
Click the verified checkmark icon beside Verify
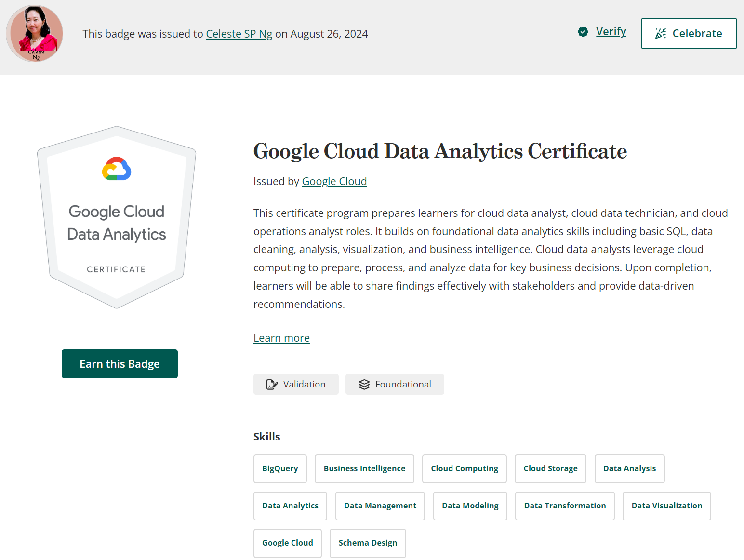[583, 32]
